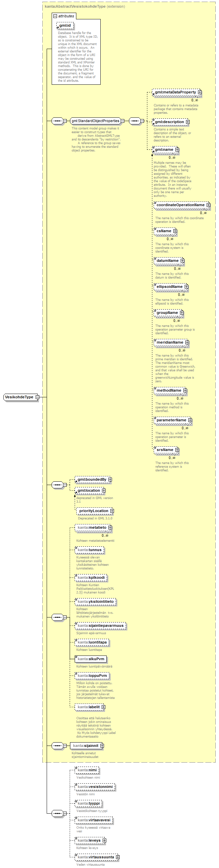Viewport: 219px width, 868px height.
Task: Select kanta:loppuPvm element
Action: [92, 675]
